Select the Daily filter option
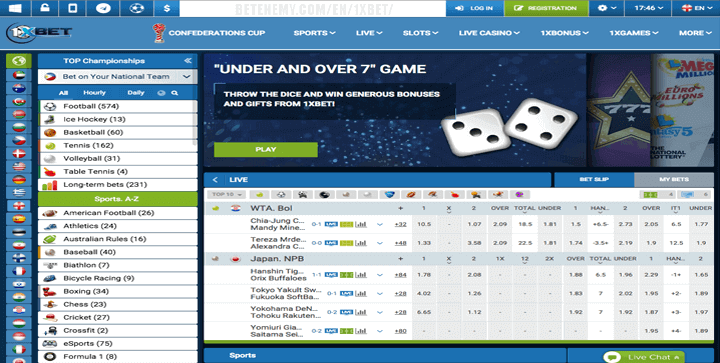 136,93
